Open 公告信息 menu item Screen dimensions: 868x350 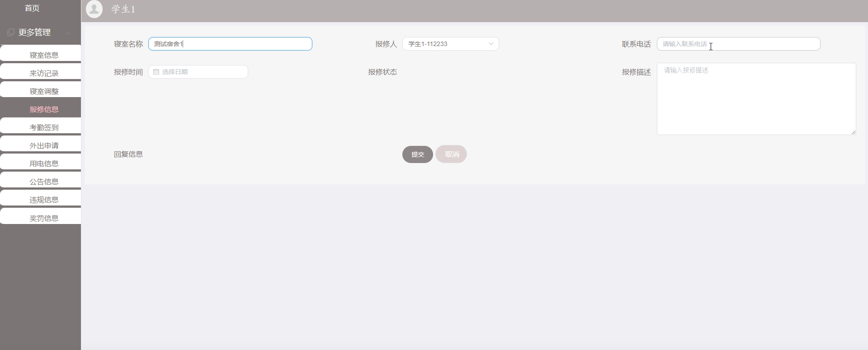point(41,180)
